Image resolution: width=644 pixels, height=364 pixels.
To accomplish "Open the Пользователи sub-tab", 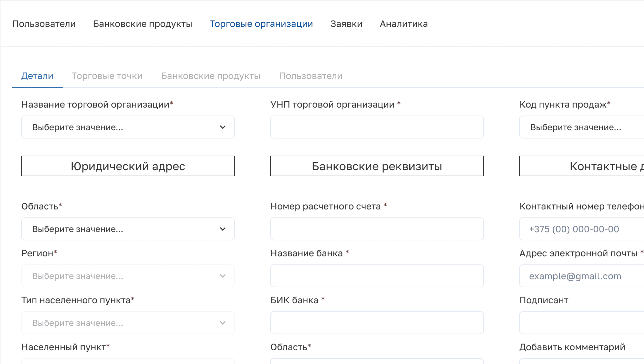I will [310, 76].
